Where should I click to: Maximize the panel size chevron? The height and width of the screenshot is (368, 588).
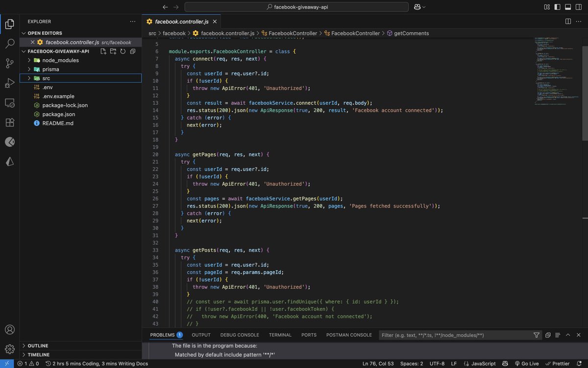568,335
